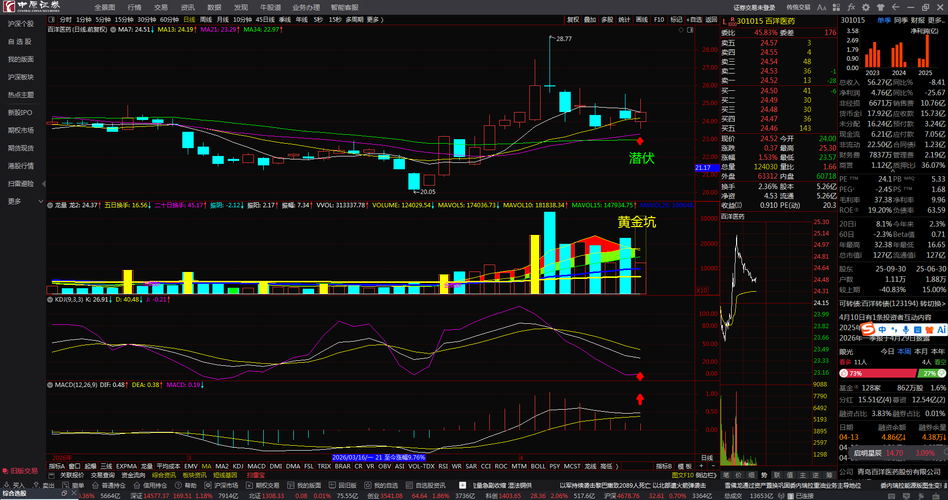Viewport: 948px width, 500px height.
Task: Expand more indicators arrow after 高低
Action: coord(615,466)
